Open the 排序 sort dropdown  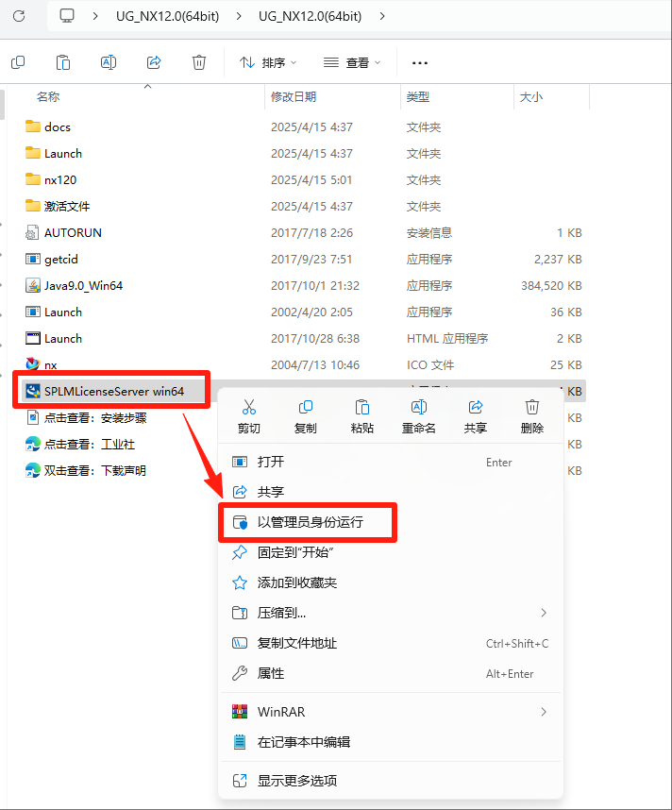click(268, 62)
